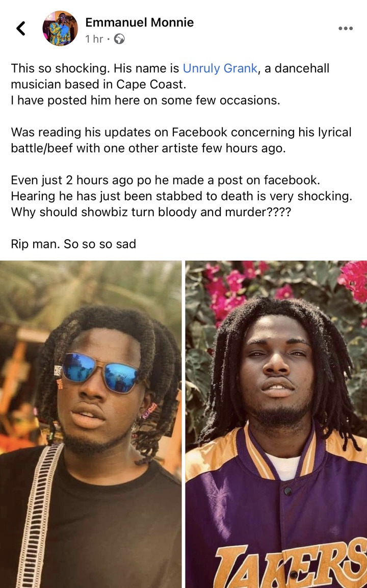Image resolution: width=367 pixels, height=588 pixels.
Task: Open Emmanuel Monnie's profile name
Action: click(x=140, y=22)
